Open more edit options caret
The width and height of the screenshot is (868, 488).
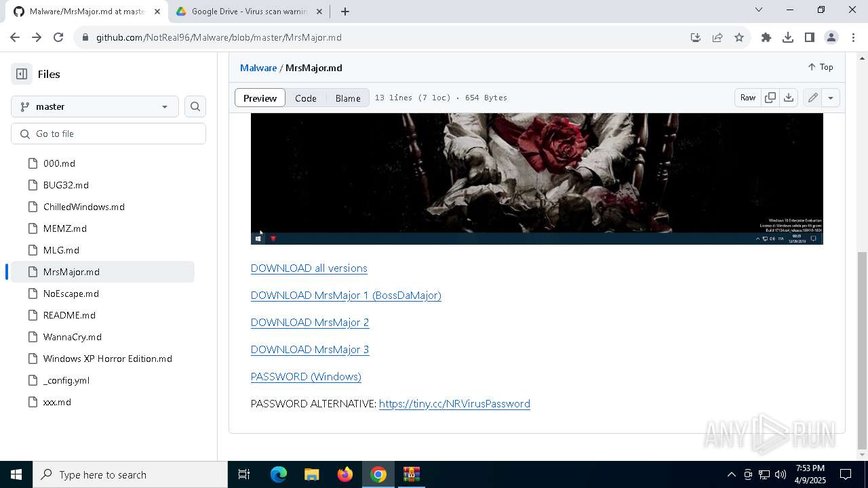click(831, 98)
